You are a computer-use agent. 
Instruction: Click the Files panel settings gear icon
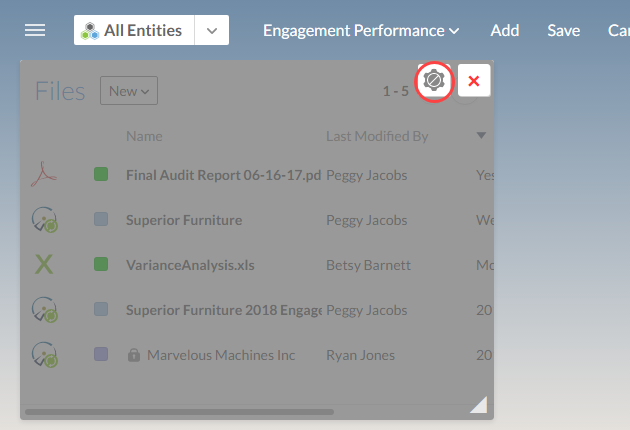434,81
